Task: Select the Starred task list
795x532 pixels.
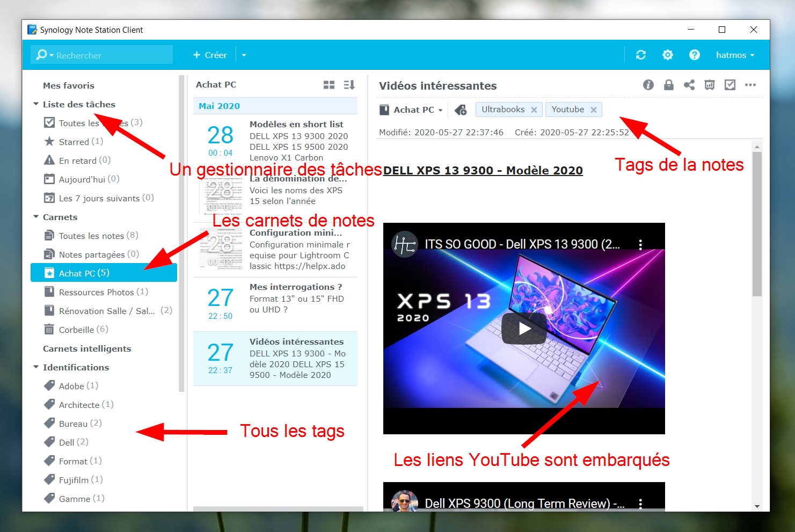Action: pos(74,142)
